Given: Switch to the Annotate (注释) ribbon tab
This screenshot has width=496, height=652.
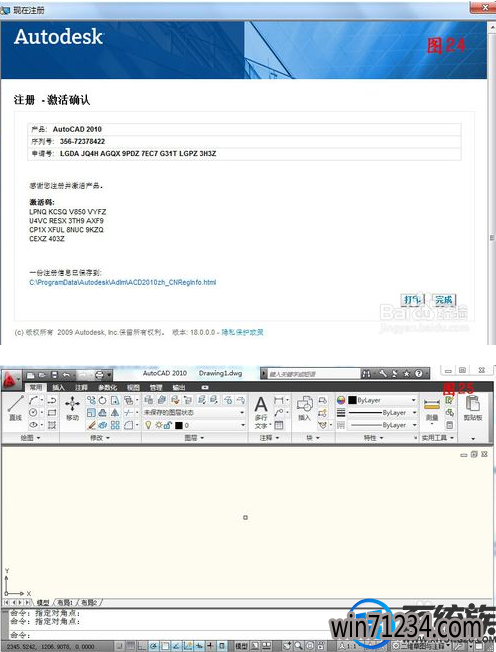Looking at the screenshot, I should [81, 387].
